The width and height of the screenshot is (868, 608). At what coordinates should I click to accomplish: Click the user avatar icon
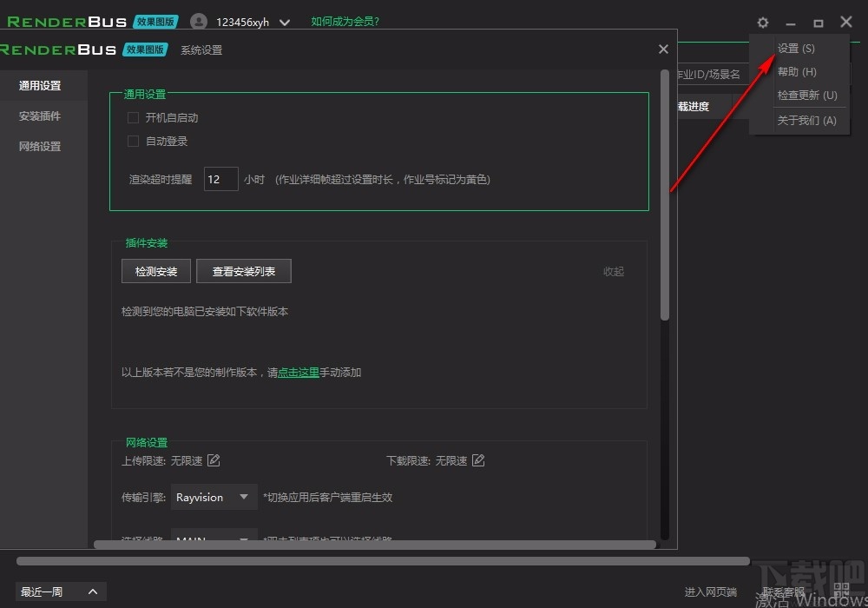tap(198, 22)
